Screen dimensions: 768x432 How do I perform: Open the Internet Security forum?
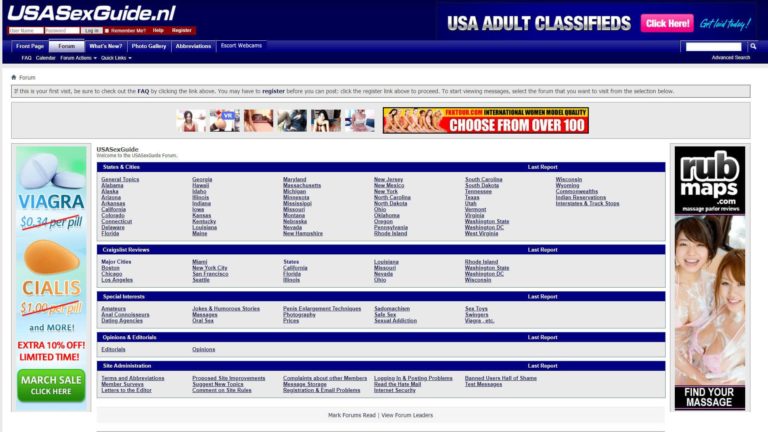(395, 390)
